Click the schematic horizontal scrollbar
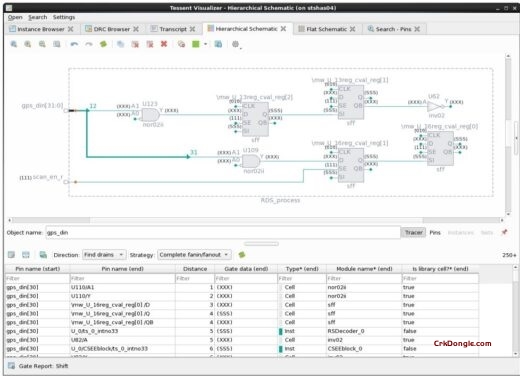The height and width of the screenshot is (376, 520). 256,220
